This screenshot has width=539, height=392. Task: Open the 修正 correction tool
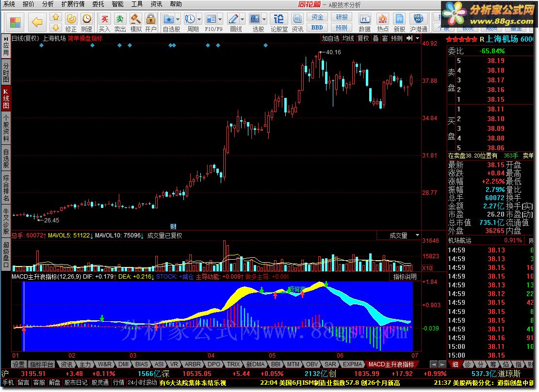(71, 23)
